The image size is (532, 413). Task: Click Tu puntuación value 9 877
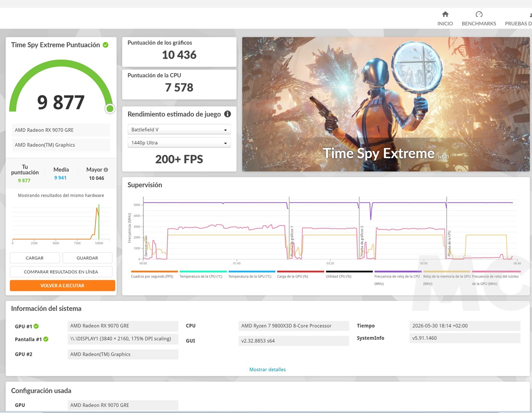pos(24,180)
